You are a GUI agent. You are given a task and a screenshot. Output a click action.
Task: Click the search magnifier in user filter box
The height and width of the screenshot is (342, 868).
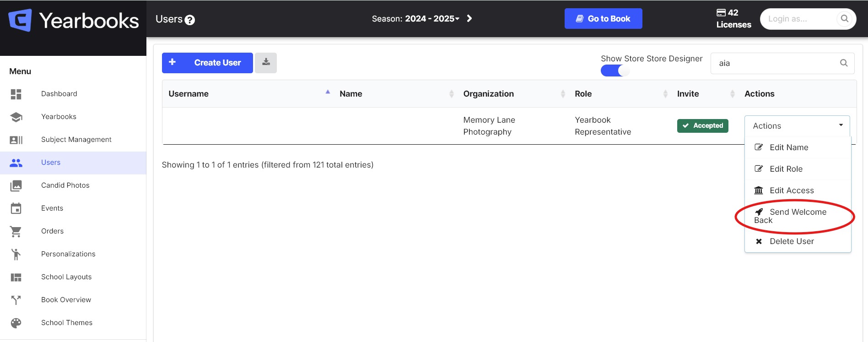tap(844, 63)
